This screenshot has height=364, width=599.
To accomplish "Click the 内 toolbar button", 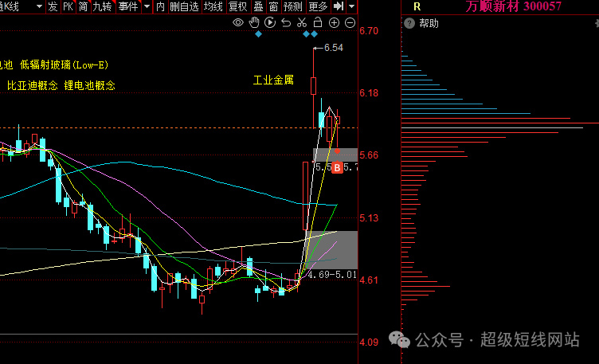I will (x=160, y=6).
